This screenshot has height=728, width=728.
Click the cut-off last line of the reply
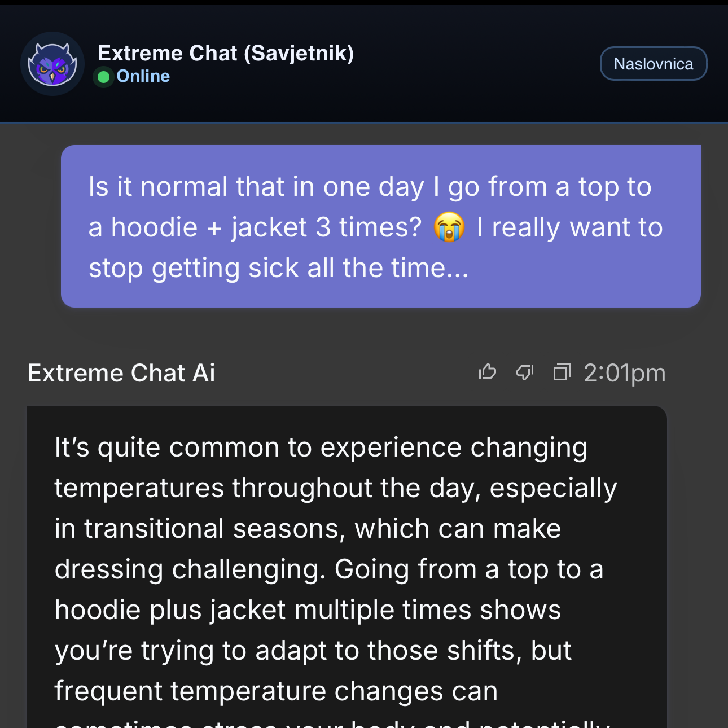pos(332,722)
